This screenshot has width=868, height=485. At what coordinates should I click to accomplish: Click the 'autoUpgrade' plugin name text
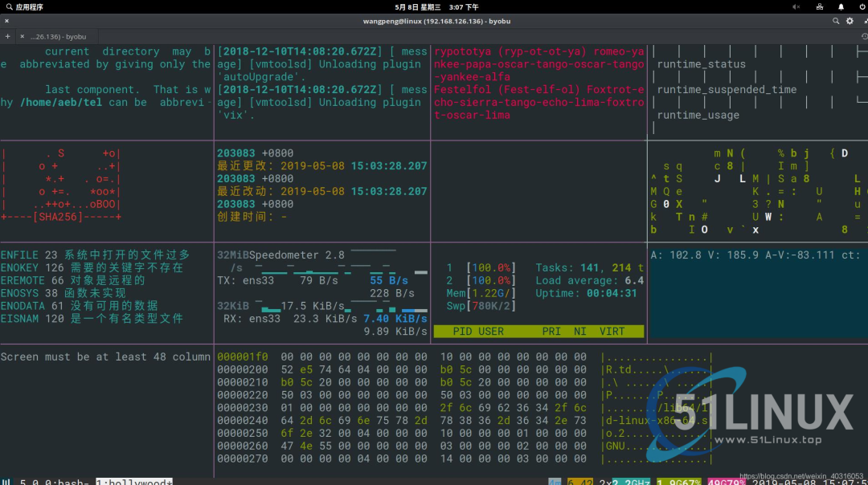(x=258, y=77)
